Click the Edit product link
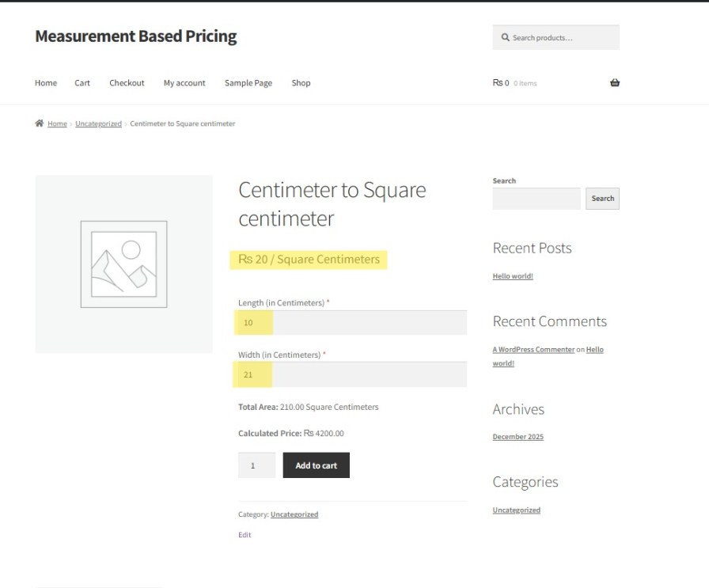The height and width of the screenshot is (588, 709). (x=245, y=535)
